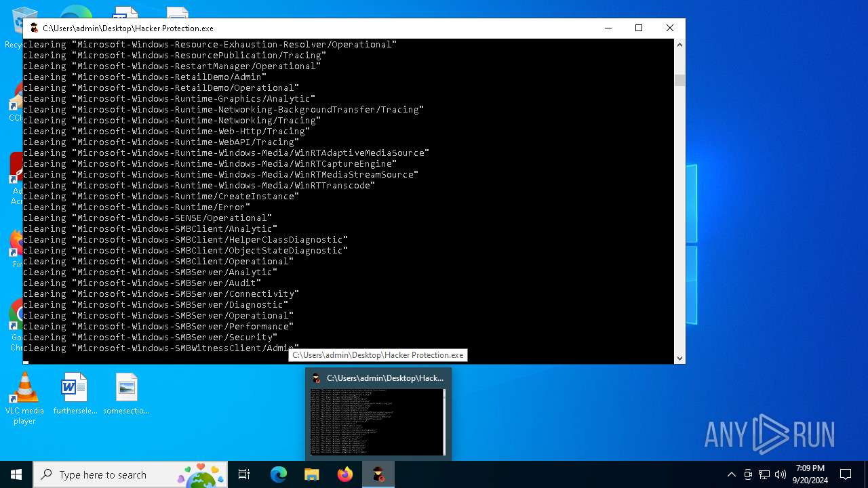This screenshot has width=868, height=488.
Task: Launch Firefox from the taskbar
Action: pyautogui.click(x=345, y=474)
